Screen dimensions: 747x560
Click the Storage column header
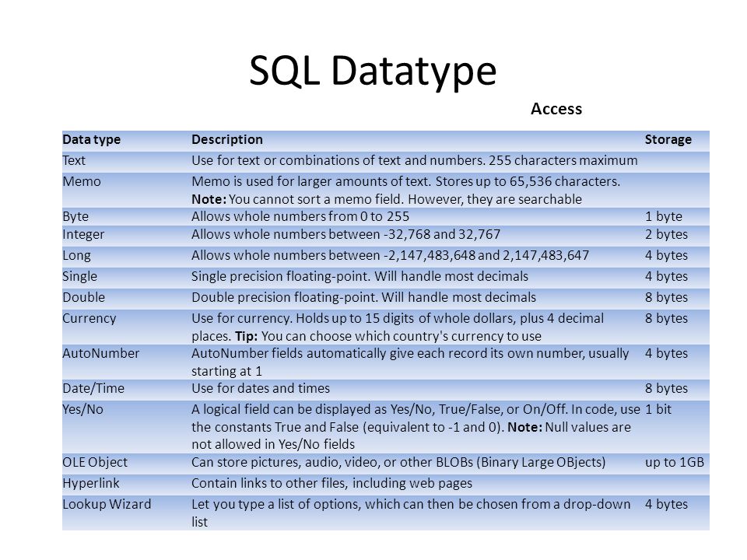(668, 139)
